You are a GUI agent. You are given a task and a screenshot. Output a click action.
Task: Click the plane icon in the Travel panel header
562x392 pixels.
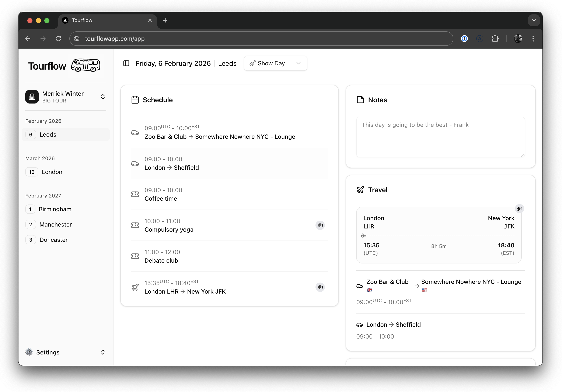360,190
